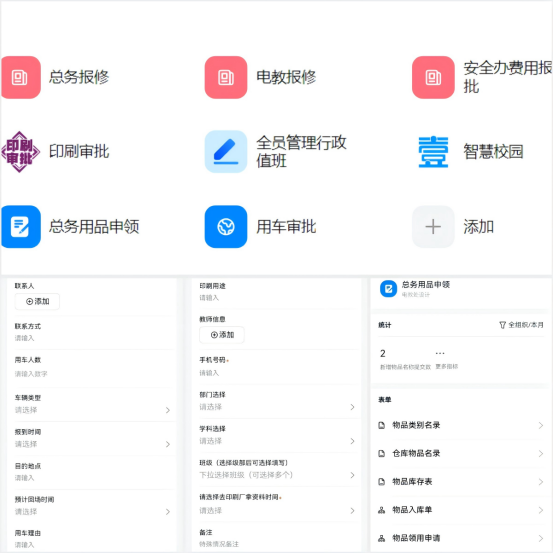Expand the 物品入库单 row chevron
The image size is (553, 553).
coord(541,510)
